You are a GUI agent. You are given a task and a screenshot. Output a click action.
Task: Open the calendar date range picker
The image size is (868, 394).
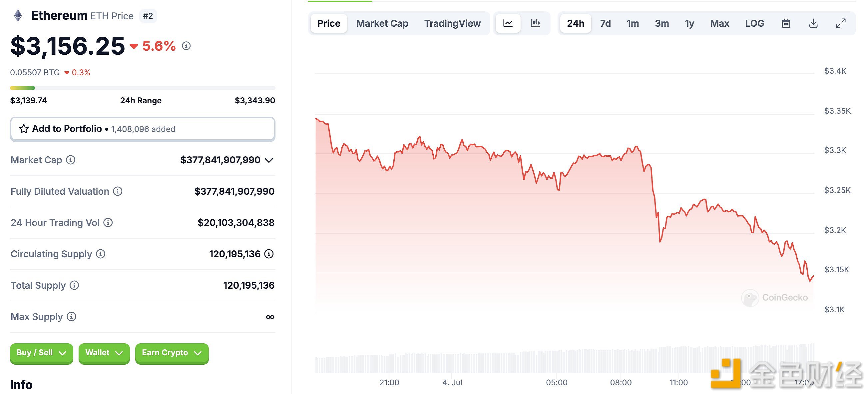point(786,23)
